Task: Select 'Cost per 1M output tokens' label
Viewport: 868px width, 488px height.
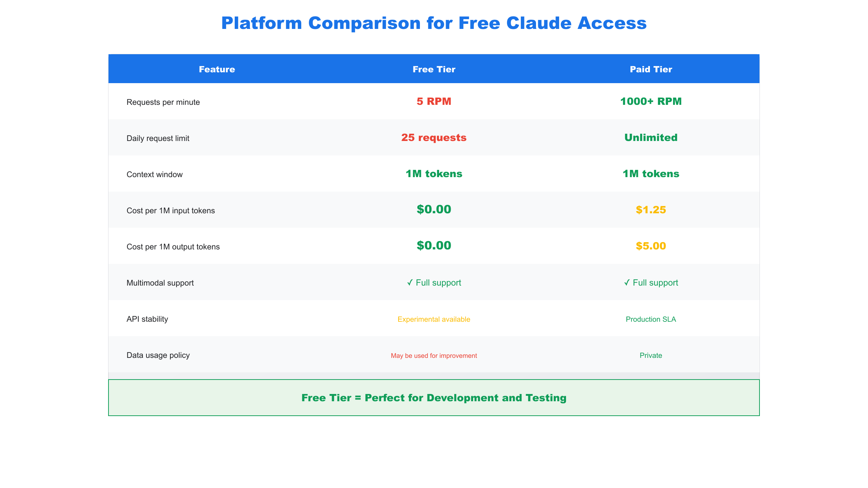Action: coord(173,247)
